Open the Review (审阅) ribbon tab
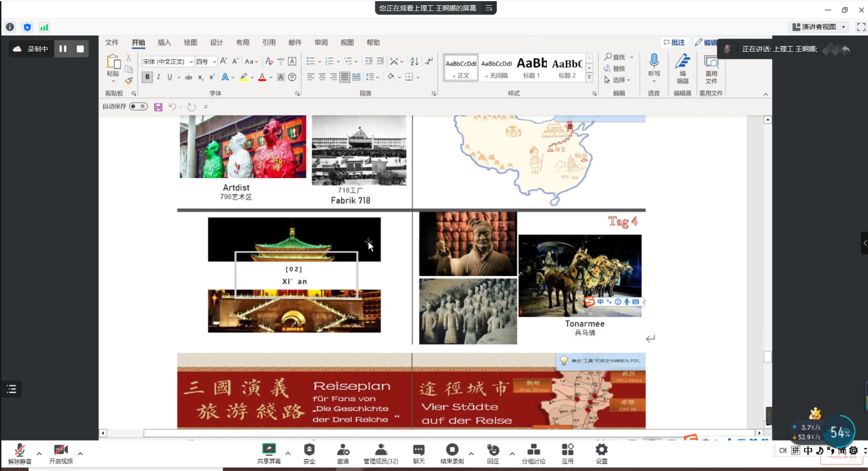This screenshot has width=868, height=471. click(x=321, y=43)
